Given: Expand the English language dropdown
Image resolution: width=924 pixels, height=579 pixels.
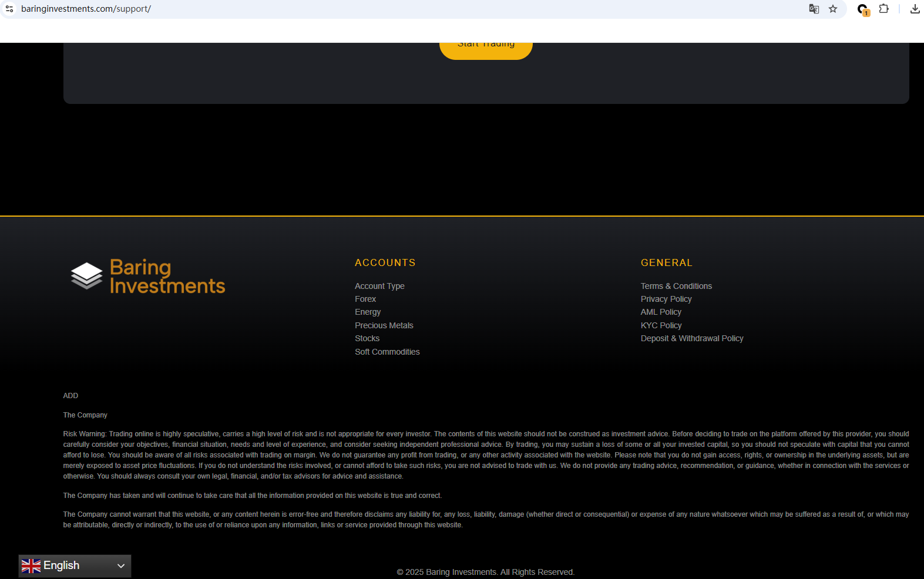Looking at the screenshot, I should pyautogui.click(x=75, y=565).
